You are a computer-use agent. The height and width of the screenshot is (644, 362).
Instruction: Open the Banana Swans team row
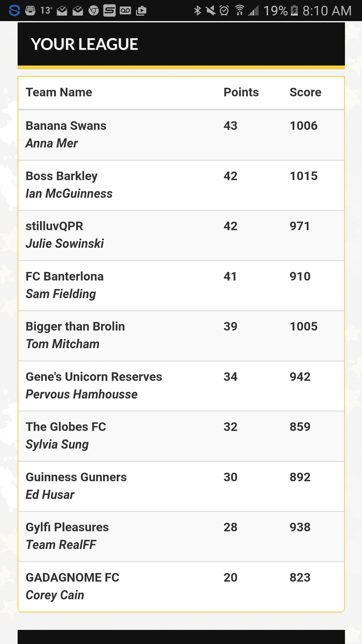point(181,135)
